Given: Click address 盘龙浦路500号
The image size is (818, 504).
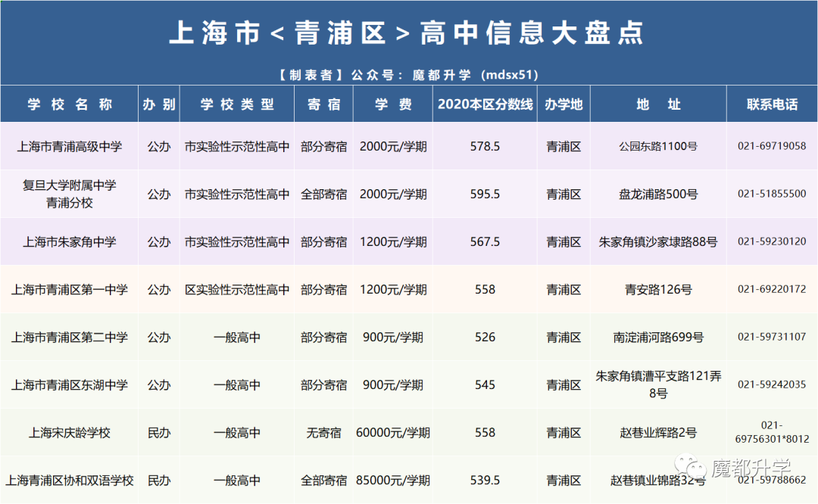Looking at the screenshot, I should tap(658, 194).
